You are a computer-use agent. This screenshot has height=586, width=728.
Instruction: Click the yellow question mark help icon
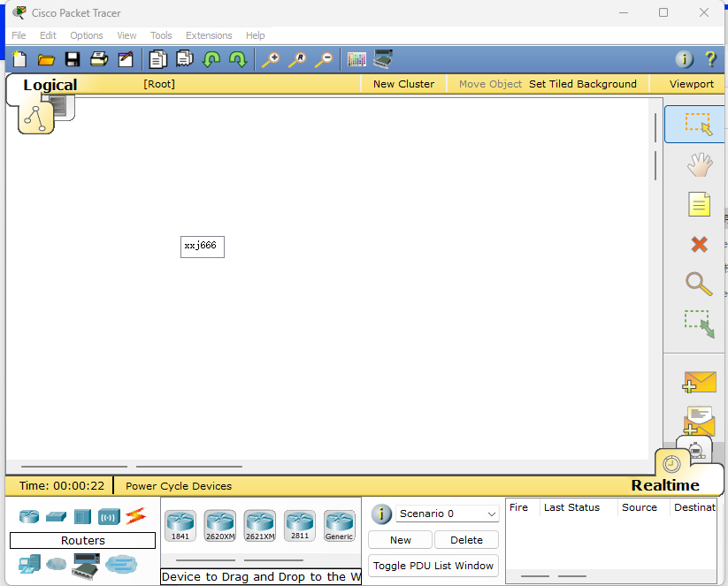click(x=710, y=59)
